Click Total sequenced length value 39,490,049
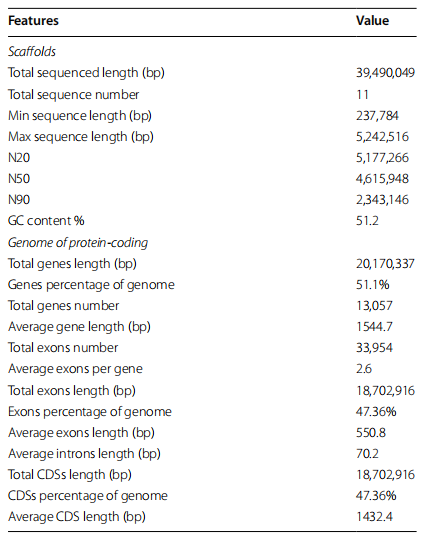This screenshot has width=429, height=537. 386,73
